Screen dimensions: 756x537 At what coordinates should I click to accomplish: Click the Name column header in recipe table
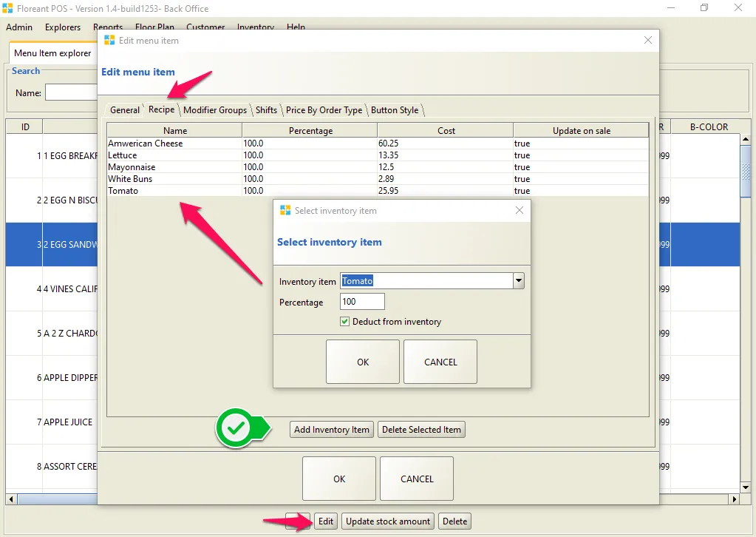(x=174, y=130)
